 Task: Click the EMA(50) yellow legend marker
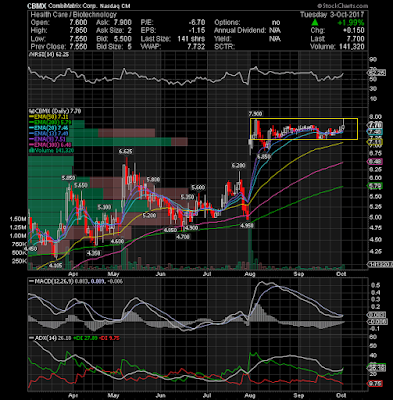click(32, 117)
